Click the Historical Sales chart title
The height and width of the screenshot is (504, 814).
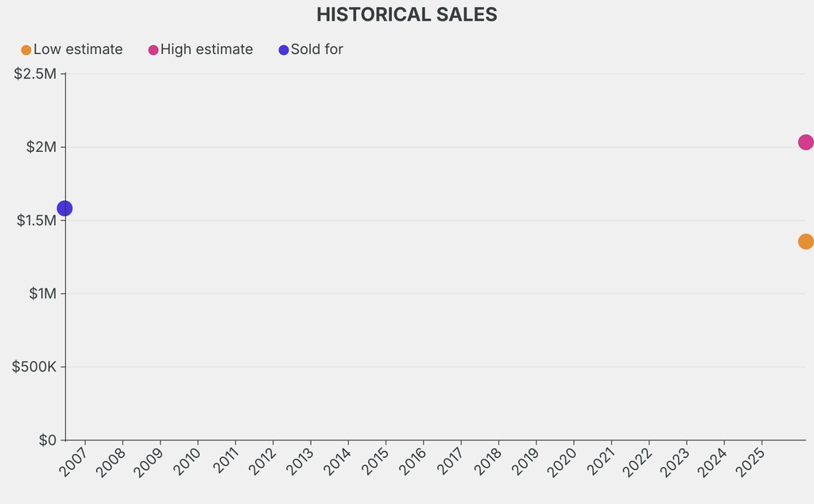pos(407,14)
